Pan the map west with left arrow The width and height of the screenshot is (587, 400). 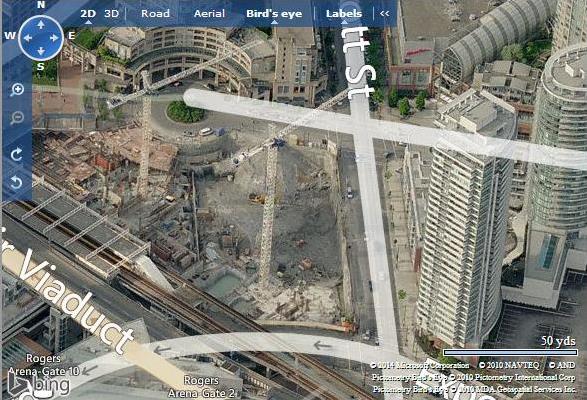tap(28, 38)
